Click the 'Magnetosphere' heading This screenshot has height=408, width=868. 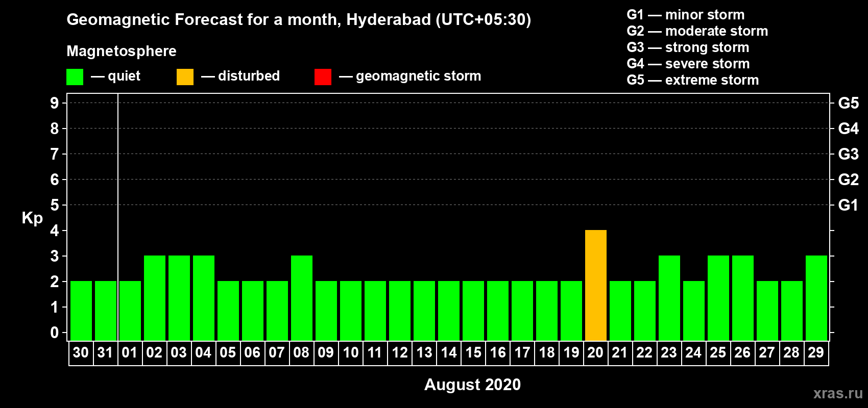pos(122,51)
